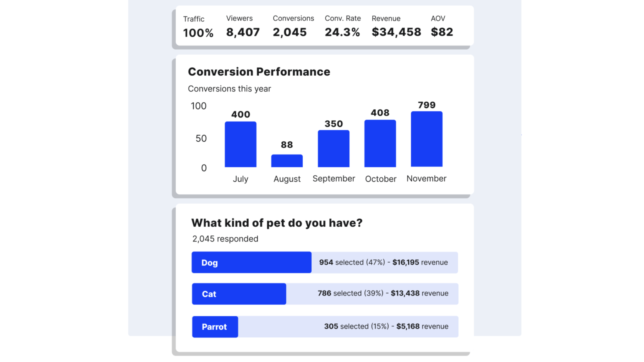Select the Parrot answer bar

click(215, 327)
